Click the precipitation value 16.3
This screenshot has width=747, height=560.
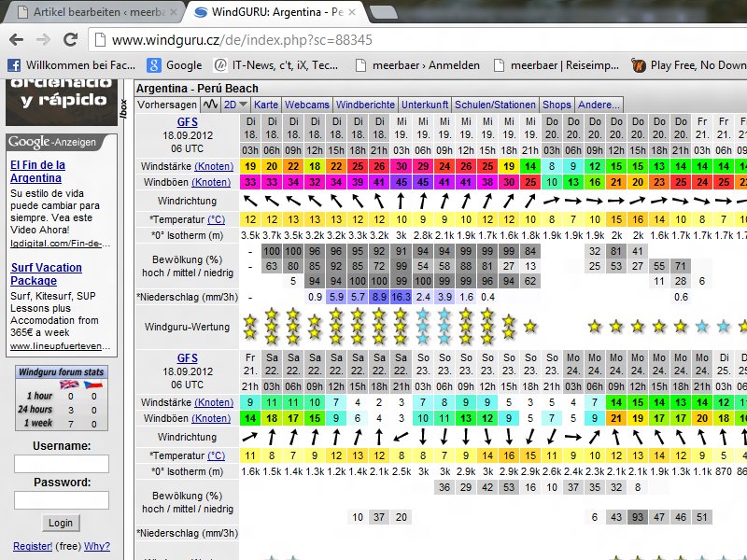click(402, 297)
